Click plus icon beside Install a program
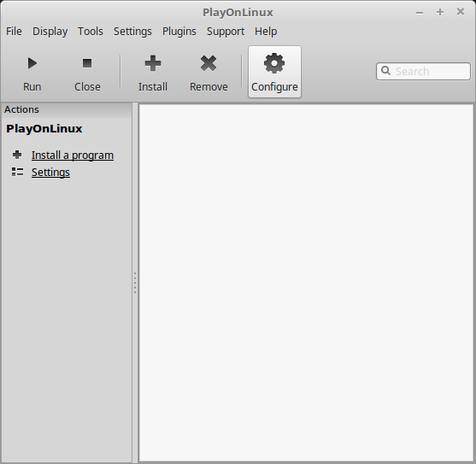Screen dimensions: 476x464 (17, 155)
